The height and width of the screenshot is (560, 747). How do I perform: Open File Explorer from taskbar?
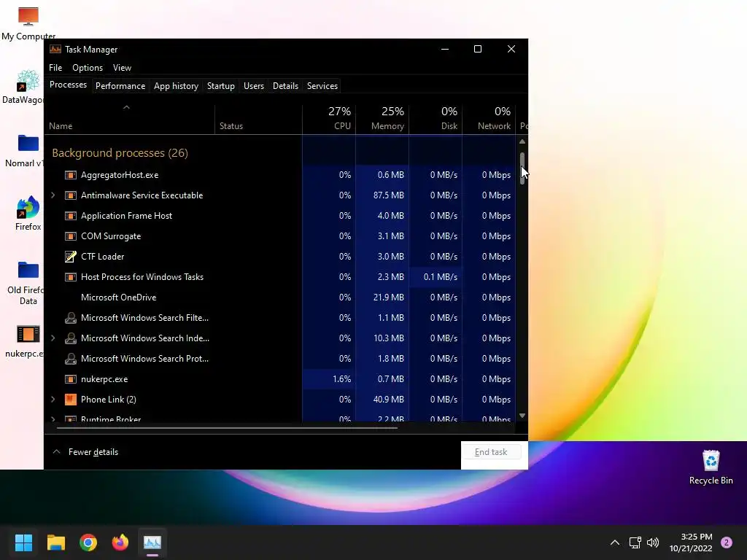(55, 542)
